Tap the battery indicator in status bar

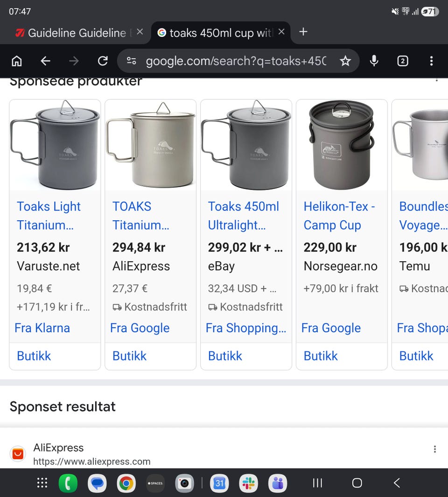coord(430,12)
